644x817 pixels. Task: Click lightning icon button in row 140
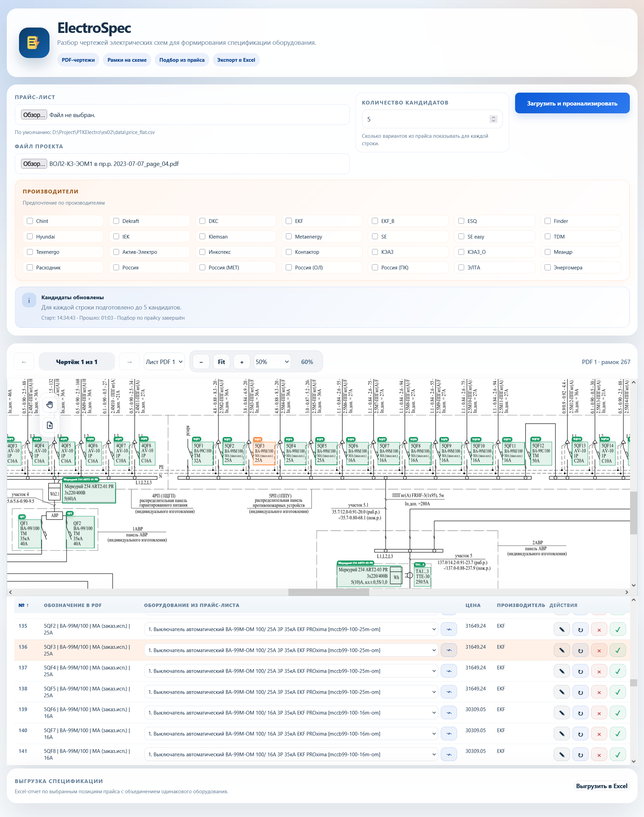coord(449,734)
